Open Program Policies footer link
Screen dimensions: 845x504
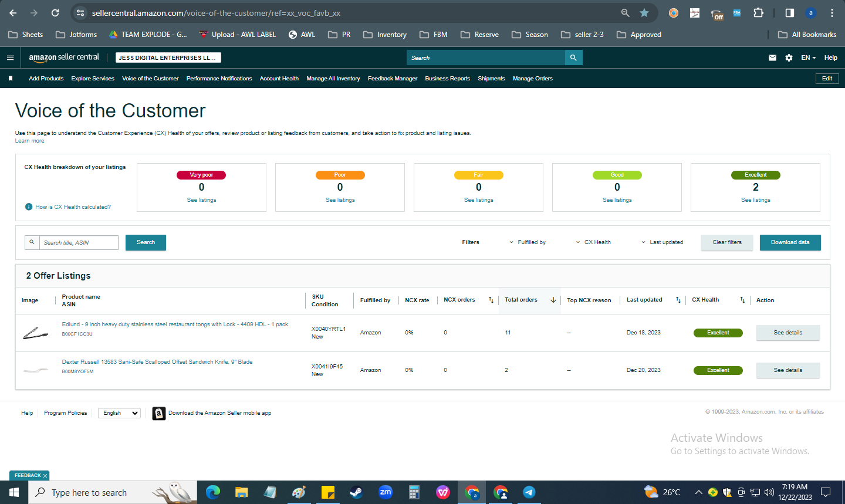click(x=65, y=413)
